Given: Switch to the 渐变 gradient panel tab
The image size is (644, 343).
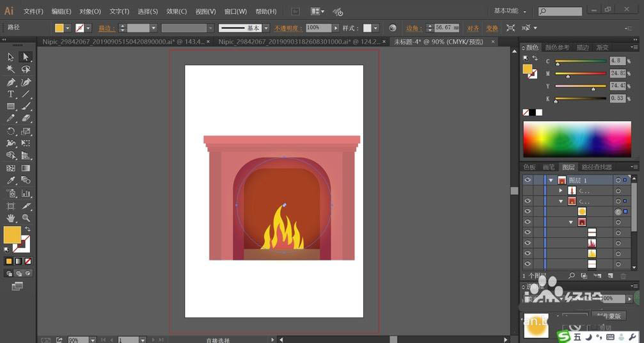Looking at the screenshot, I should click(x=602, y=47).
